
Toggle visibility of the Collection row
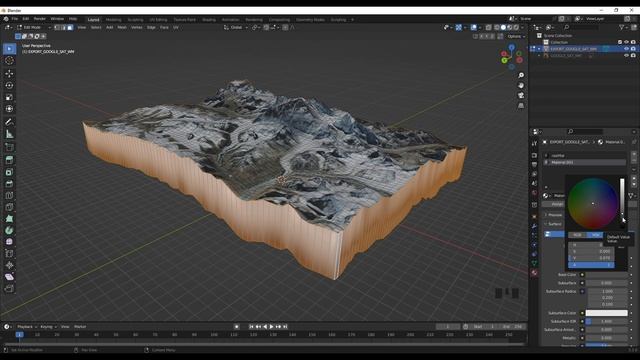coord(627,42)
